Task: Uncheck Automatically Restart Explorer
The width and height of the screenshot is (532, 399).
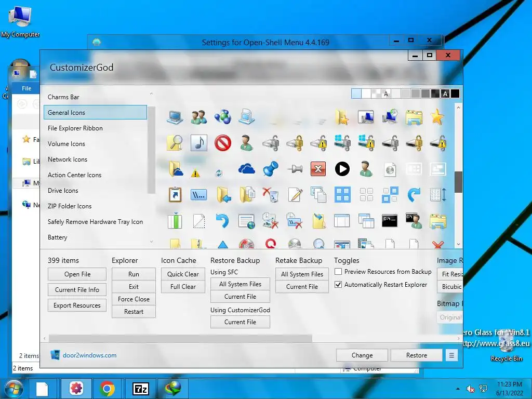Action: pyautogui.click(x=338, y=284)
